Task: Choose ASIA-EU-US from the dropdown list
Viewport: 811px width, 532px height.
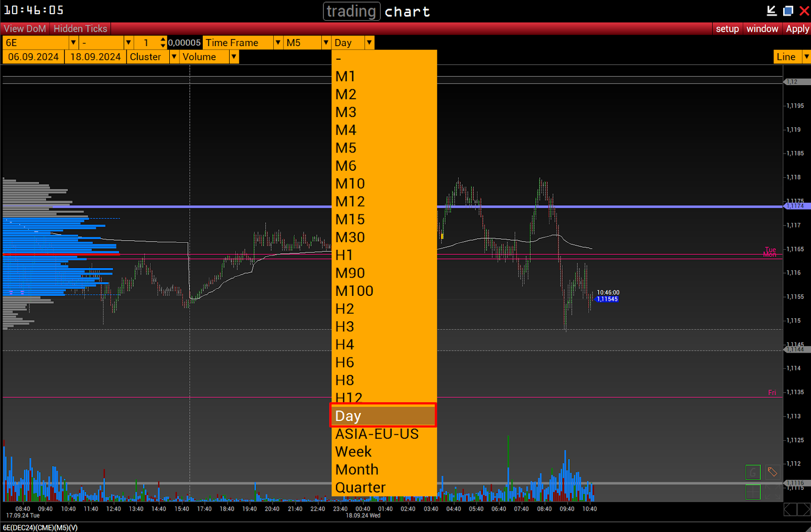Action: (x=377, y=434)
